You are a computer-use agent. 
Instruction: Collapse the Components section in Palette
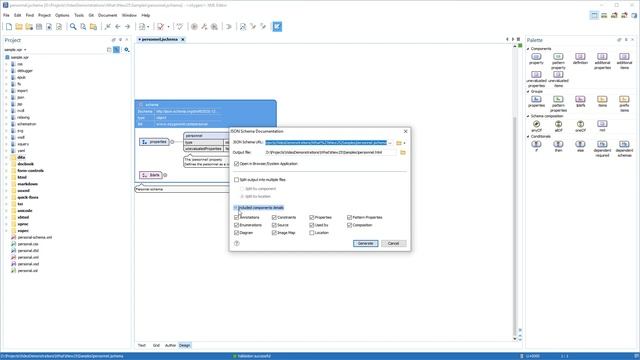pos(528,49)
